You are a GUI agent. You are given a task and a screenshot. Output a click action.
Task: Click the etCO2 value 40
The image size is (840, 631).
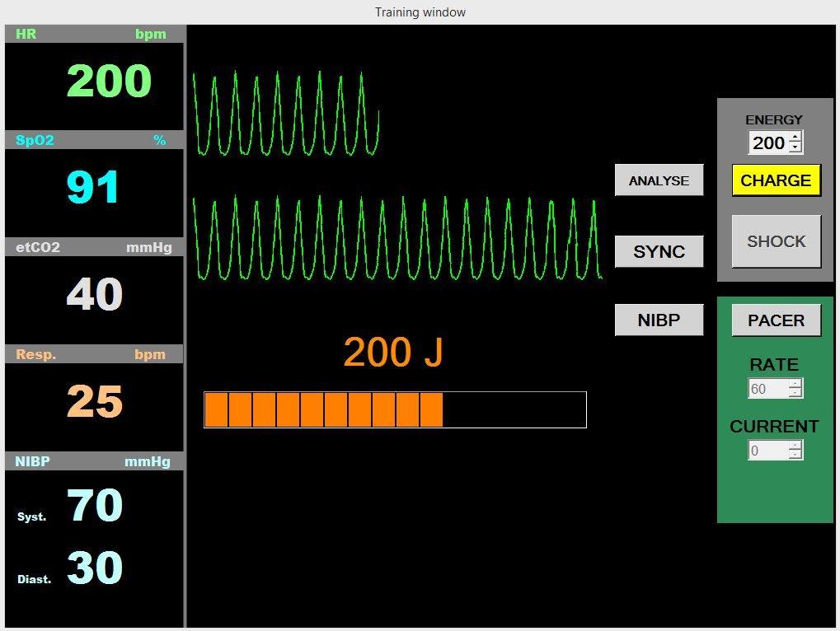click(95, 294)
